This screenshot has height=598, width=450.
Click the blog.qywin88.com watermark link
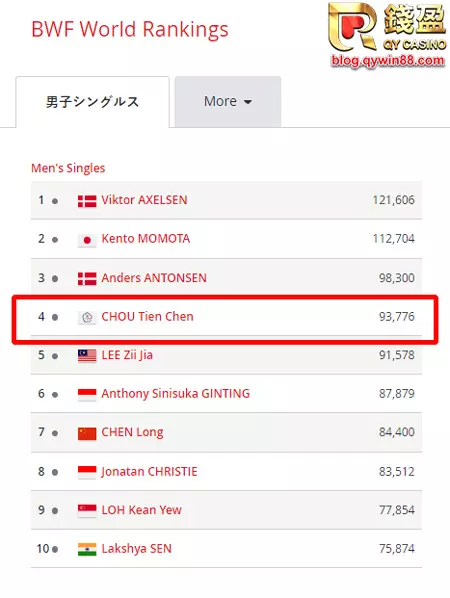pos(388,61)
